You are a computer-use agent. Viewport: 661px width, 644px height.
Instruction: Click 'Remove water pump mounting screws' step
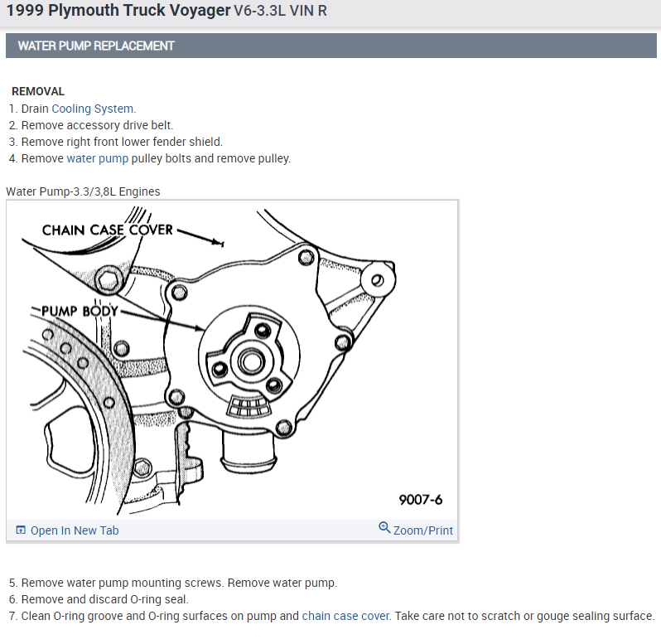click(179, 583)
